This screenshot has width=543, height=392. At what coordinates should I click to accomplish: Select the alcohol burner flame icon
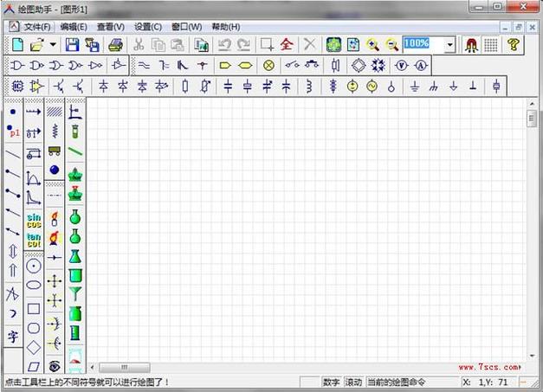(x=55, y=238)
